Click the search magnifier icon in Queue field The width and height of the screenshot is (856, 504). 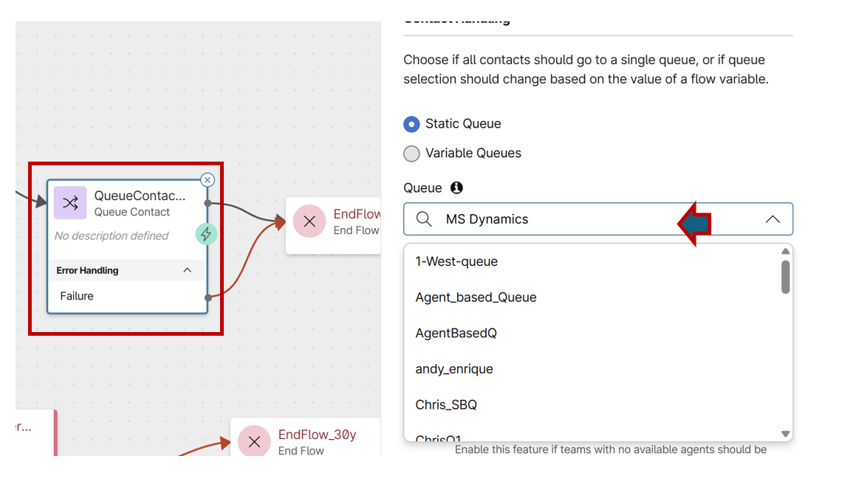(x=424, y=219)
